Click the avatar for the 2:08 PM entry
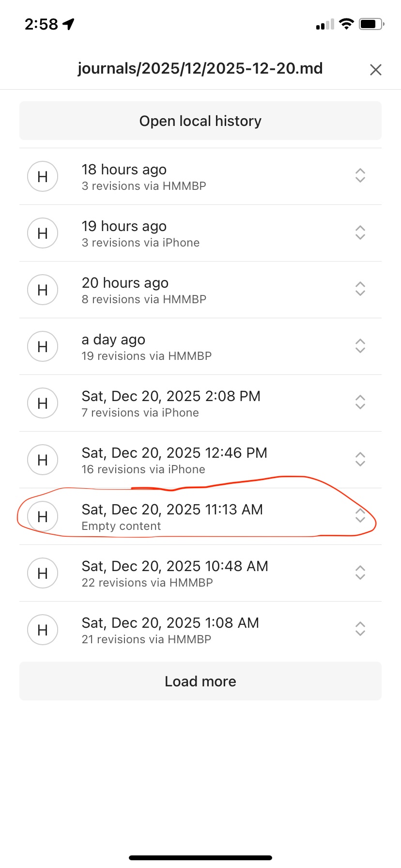The image size is (401, 868). [x=43, y=403]
